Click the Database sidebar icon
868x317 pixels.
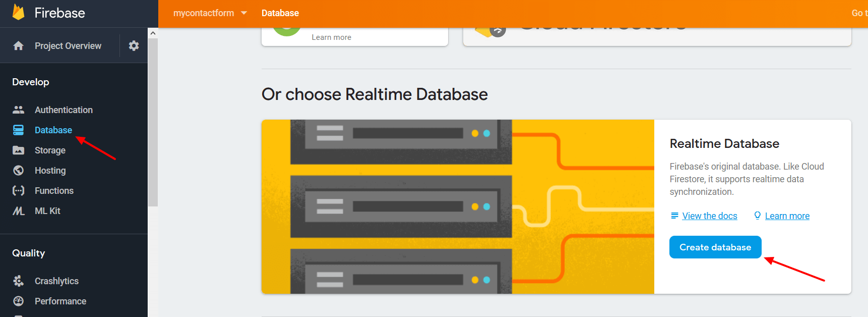coord(19,130)
